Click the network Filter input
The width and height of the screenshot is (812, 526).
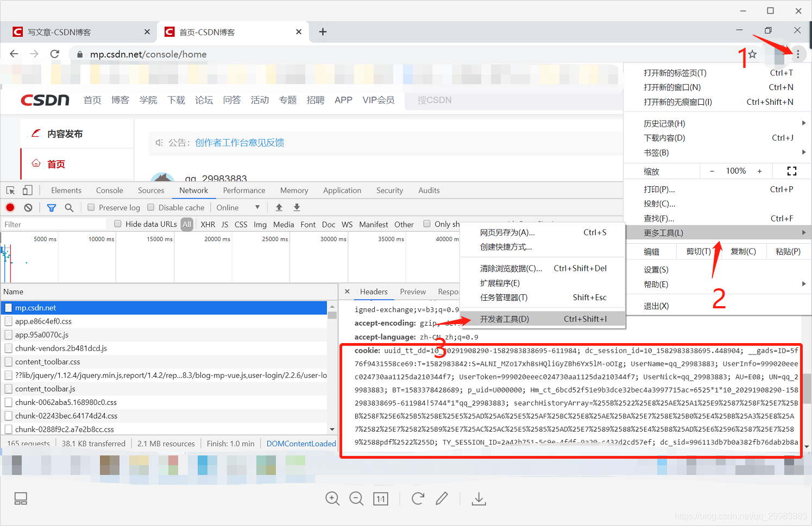(x=54, y=224)
